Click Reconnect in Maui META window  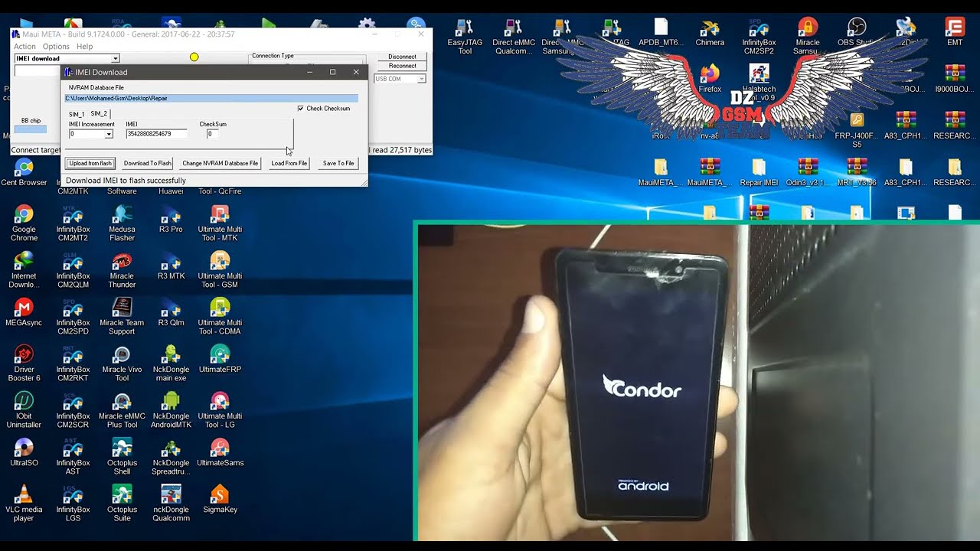(402, 66)
